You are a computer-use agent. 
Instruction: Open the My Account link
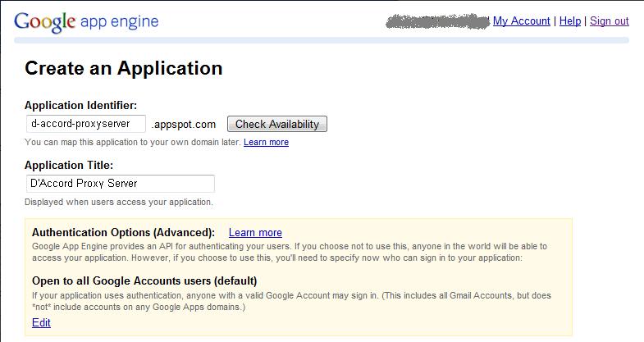[521, 21]
